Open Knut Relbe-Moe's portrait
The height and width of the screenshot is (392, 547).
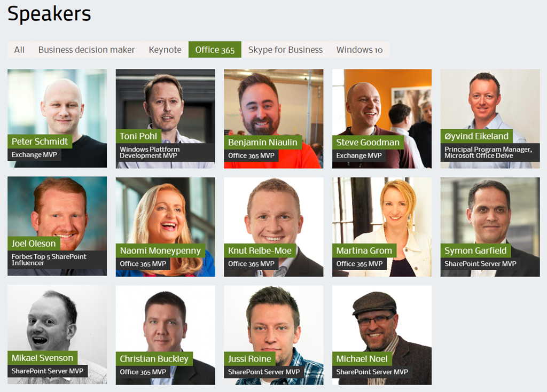point(273,226)
